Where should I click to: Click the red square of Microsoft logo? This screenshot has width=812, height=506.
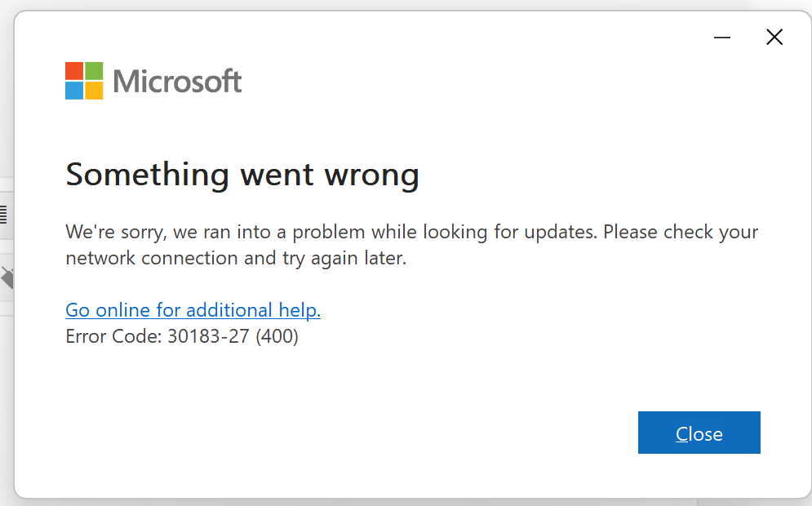point(74,71)
